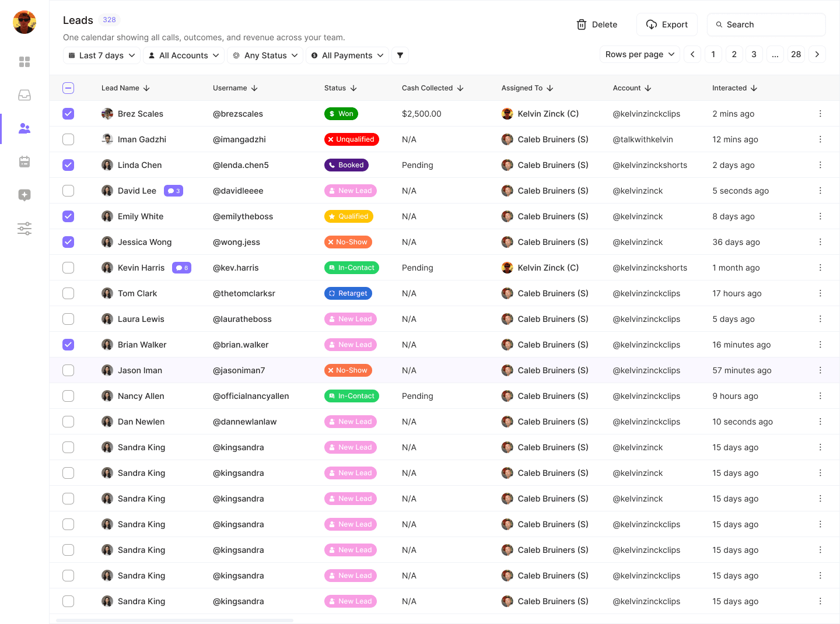Image resolution: width=840 pixels, height=624 pixels.
Task: Sort by Status column header
Action: point(341,88)
